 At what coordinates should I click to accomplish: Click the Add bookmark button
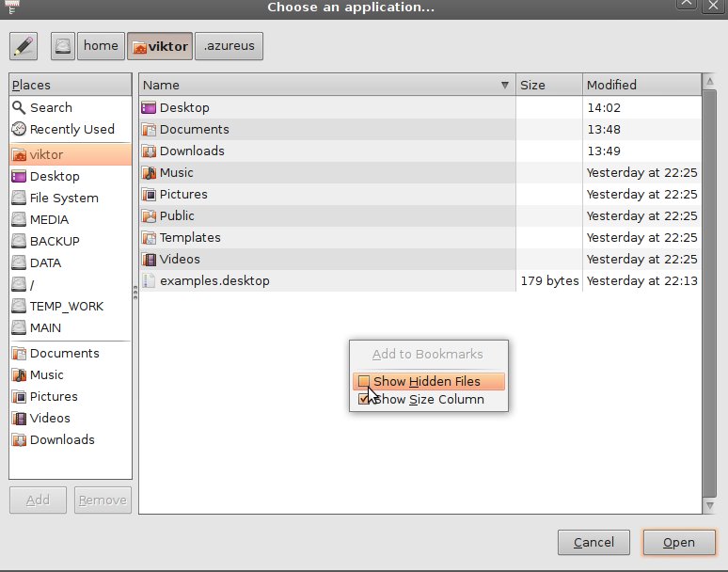point(38,500)
